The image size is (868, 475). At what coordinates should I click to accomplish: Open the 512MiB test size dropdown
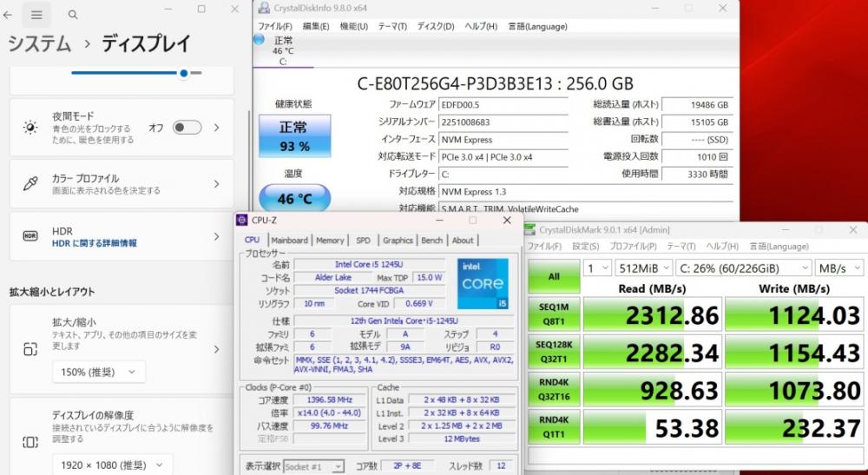click(644, 268)
